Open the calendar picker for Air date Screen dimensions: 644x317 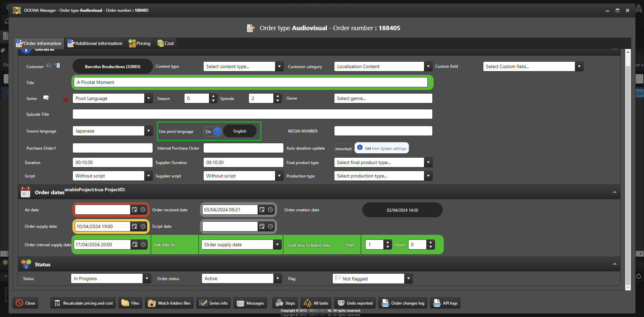pyautogui.click(x=135, y=210)
